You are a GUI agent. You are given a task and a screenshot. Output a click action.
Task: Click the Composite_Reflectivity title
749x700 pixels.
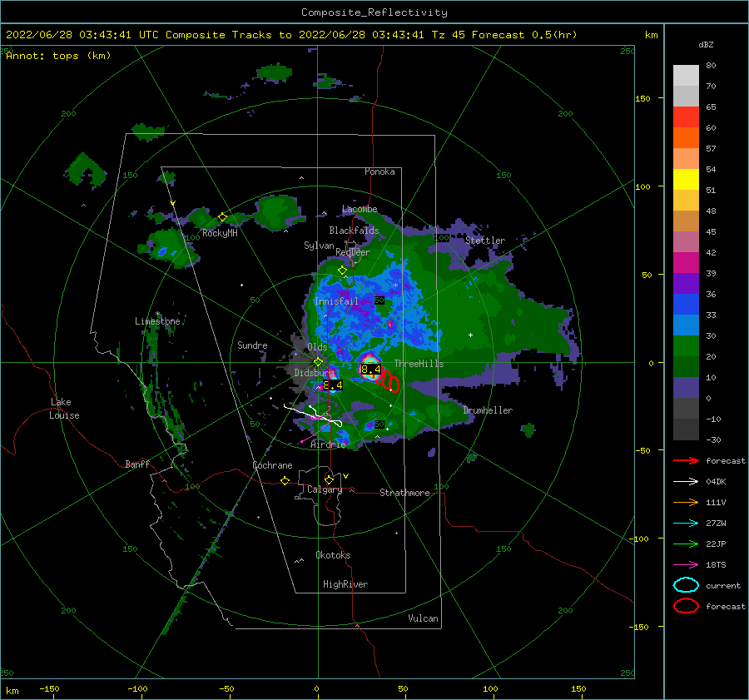pyautogui.click(x=374, y=12)
